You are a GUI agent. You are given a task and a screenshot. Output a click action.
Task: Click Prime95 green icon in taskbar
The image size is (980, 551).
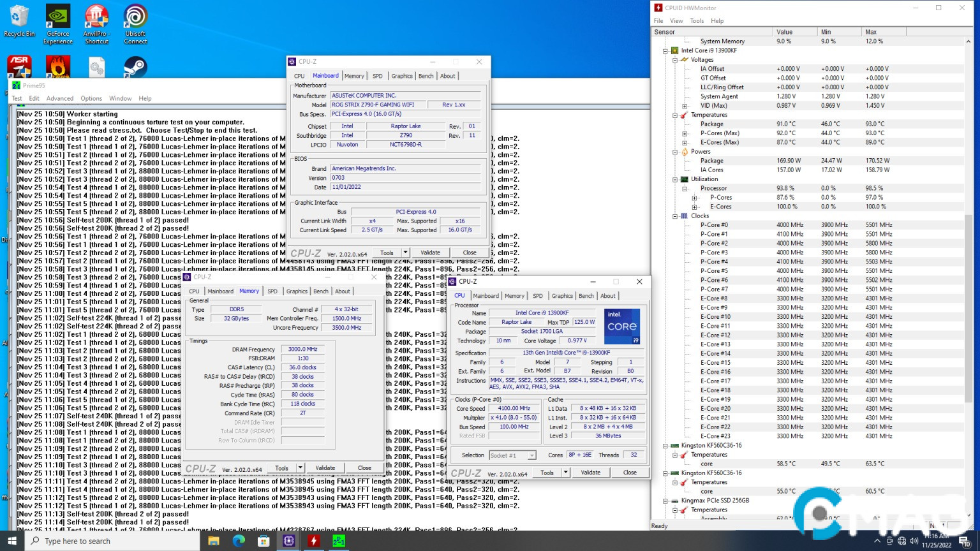tap(339, 541)
